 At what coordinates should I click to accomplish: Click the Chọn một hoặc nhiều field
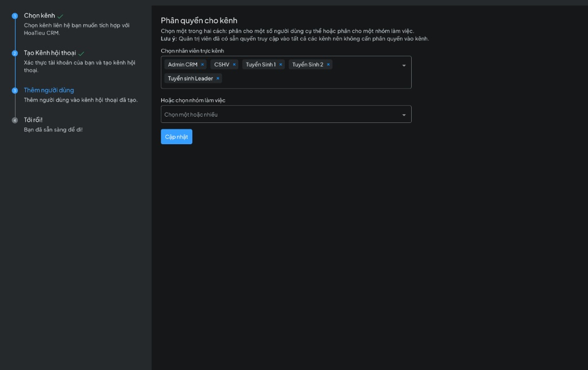[276, 115]
